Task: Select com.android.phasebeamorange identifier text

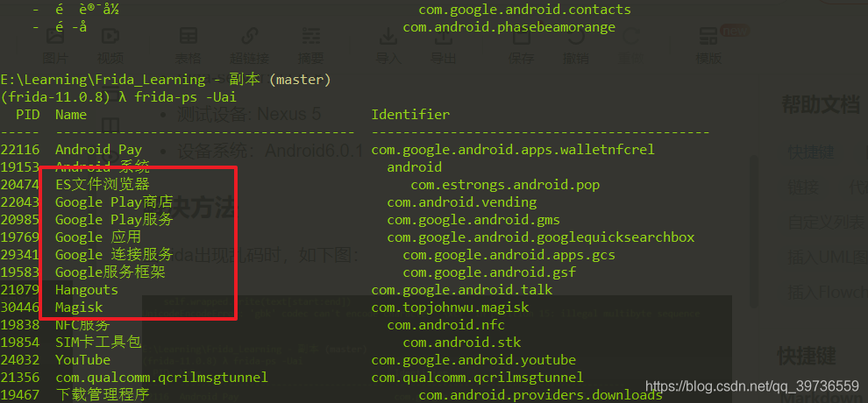Action: pyautogui.click(x=509, y=27)
